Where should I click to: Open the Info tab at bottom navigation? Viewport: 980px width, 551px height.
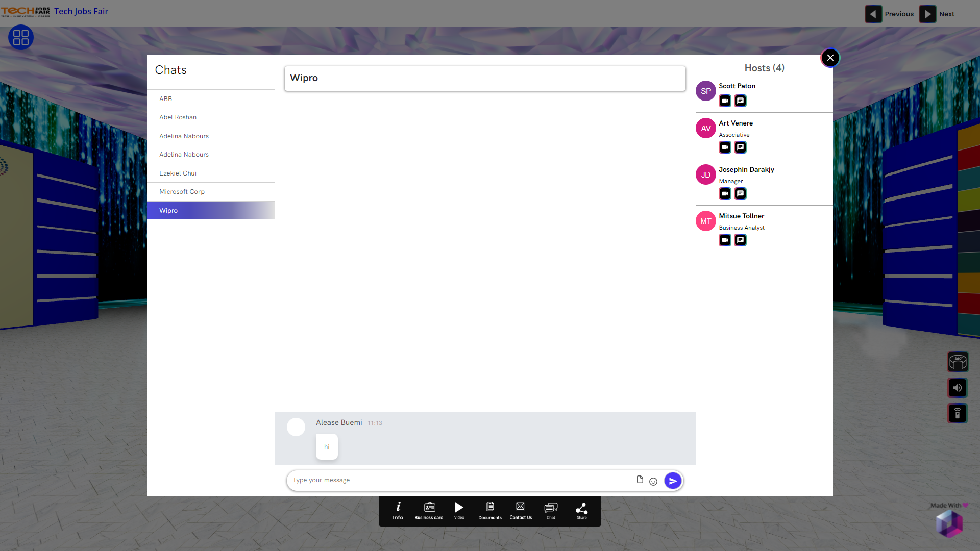tap(398, 511)
